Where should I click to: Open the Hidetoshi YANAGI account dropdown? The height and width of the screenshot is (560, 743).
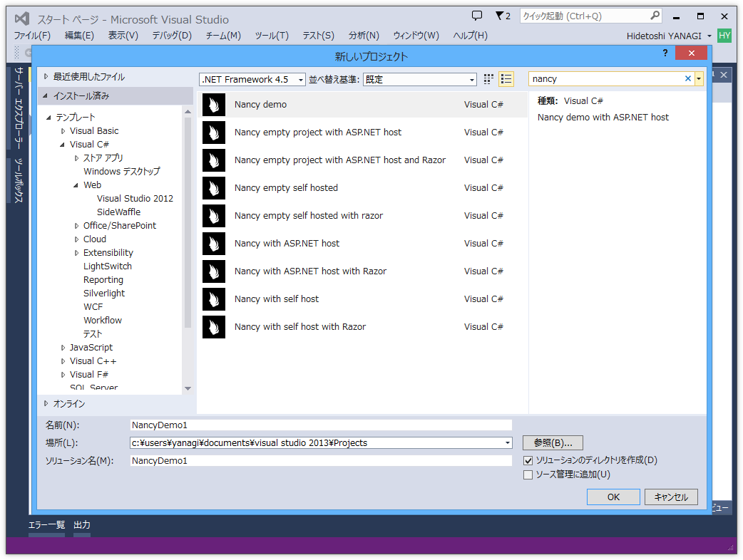(x=709, y=36)
